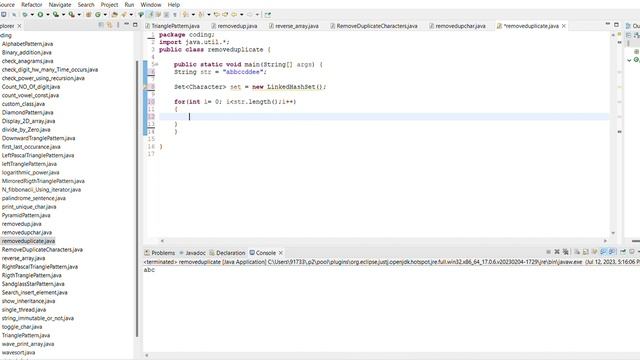This screenshot has width=640, height=360.
Task: Click the New Java Class icon
Action: [x=98, y=14]
